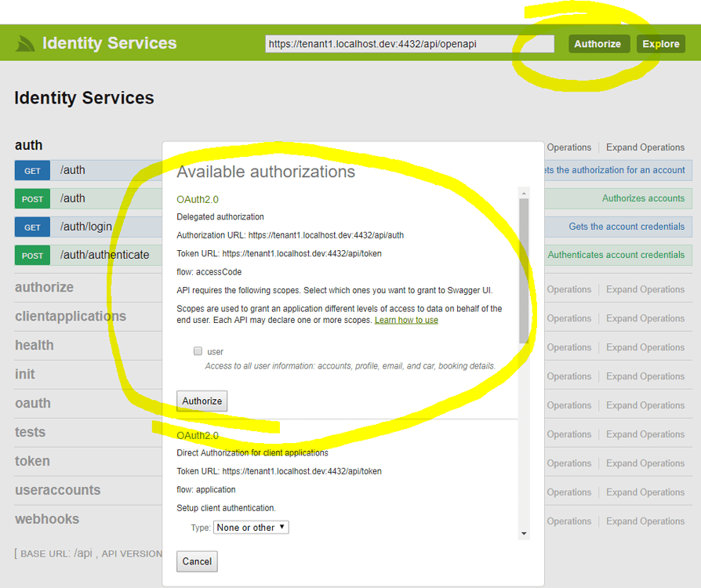The width and height of the screenshot is (701, 588).
Task: Click the Authorization URL text
Action: 290,235
